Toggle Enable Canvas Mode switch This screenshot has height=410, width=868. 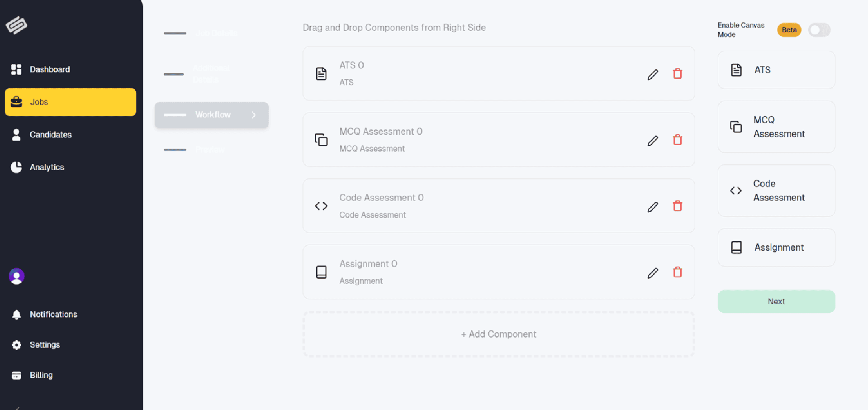click(x=819, y=30)
